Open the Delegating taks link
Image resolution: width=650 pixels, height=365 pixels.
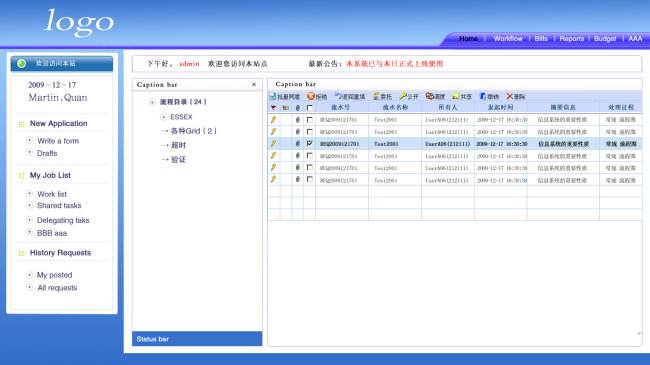click(63, 220)
